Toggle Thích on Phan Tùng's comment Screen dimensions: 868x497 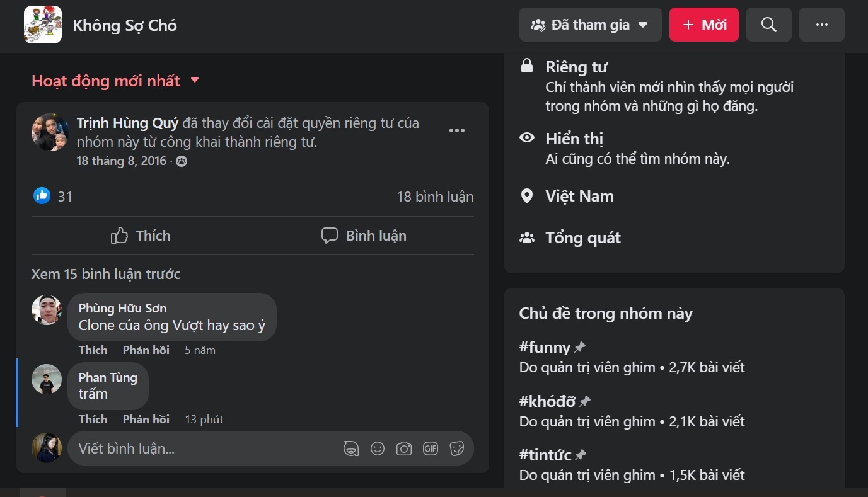tap(93, 419)
